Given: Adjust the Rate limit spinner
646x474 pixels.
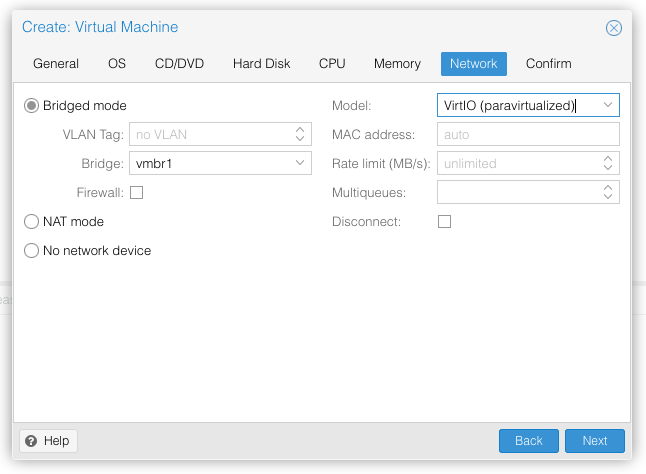Looking at the screenshot, I should pos(608,163).
